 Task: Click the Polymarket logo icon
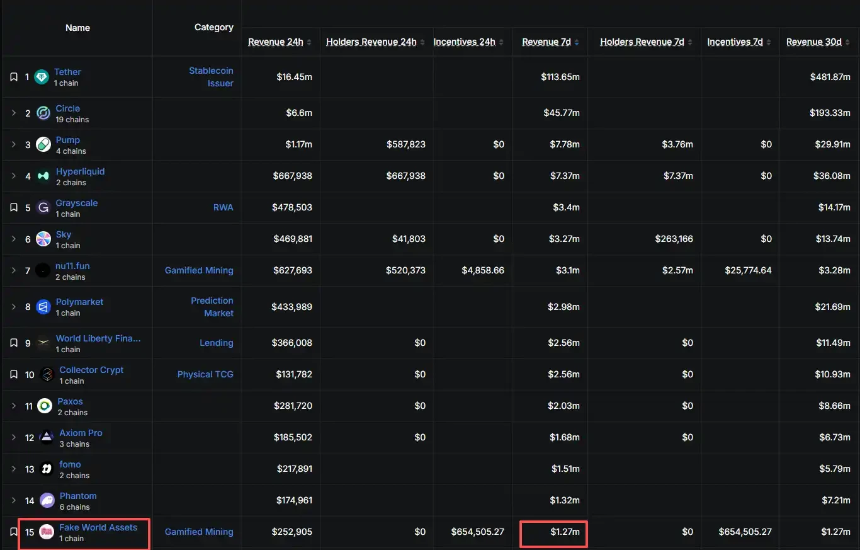[43, 307]
